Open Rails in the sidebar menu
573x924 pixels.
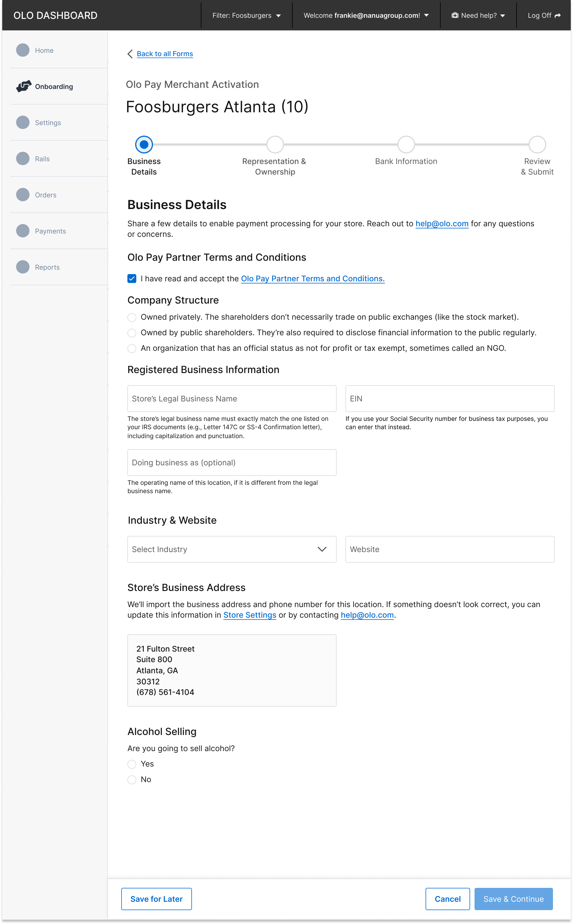pos(42,159)
